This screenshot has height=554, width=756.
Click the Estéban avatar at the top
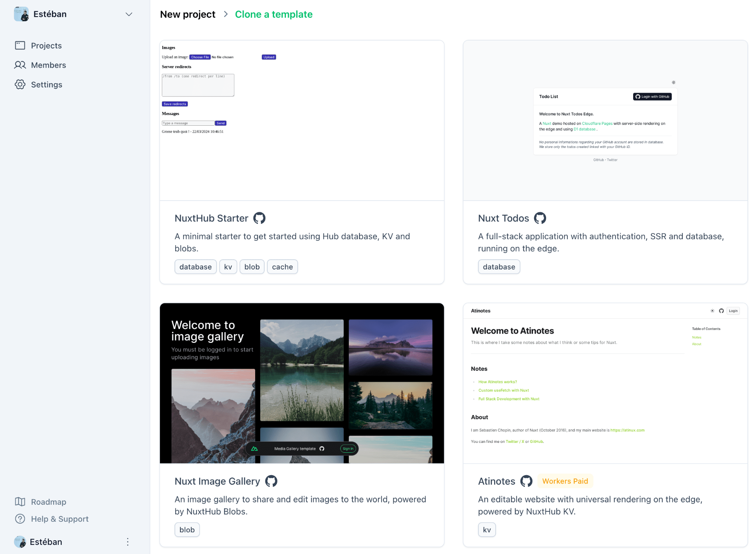(x=21, y=14)
